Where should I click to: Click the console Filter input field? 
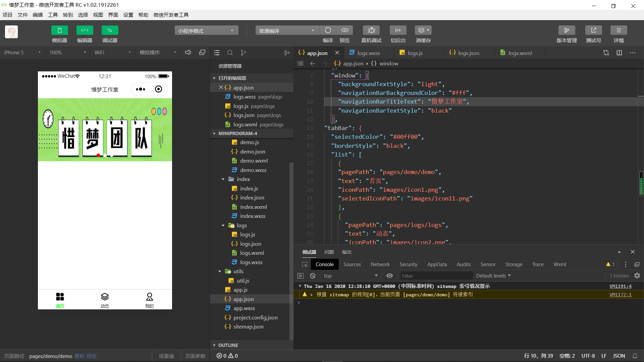pyautogui.click(x=436, y=276)
